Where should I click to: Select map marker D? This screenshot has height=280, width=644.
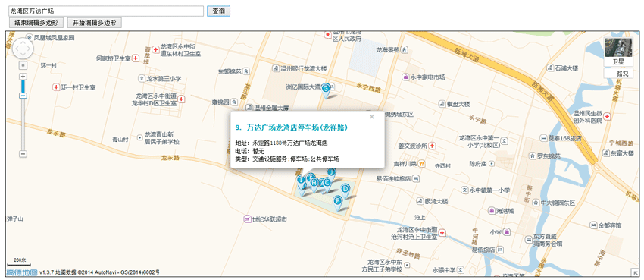(x=345, y=190)
